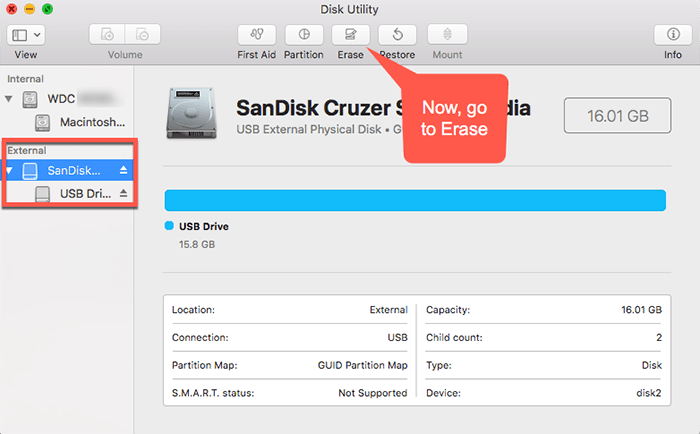Click the Restore arrow icon
Viewport: 700px width, 434px height.
(x=397, y=34)
